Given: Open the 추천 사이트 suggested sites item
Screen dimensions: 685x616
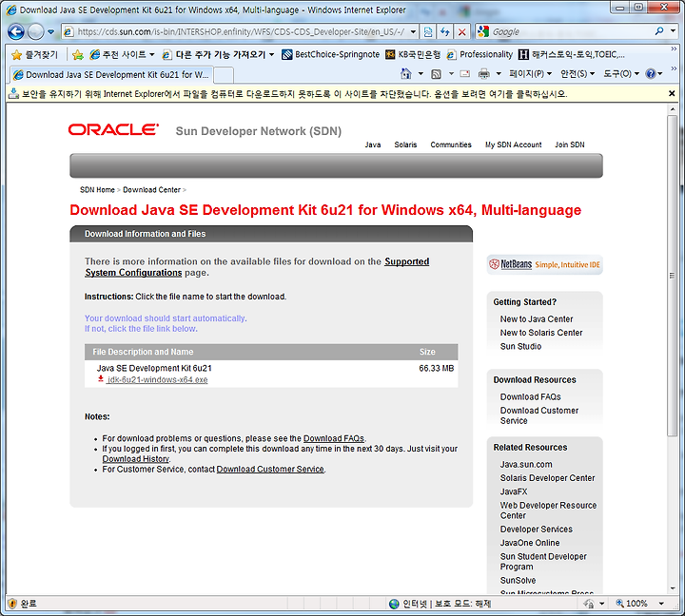Looking at the screenshot, I should [122, 54].
